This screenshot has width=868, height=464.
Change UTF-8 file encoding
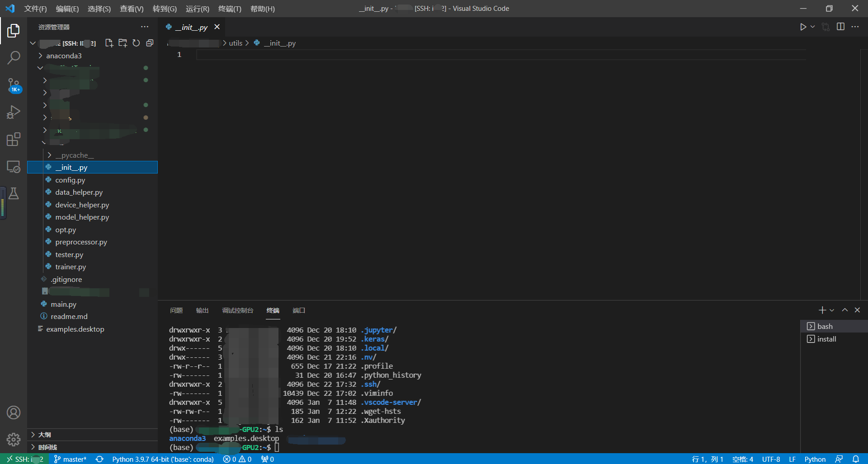tap(771, 459)
